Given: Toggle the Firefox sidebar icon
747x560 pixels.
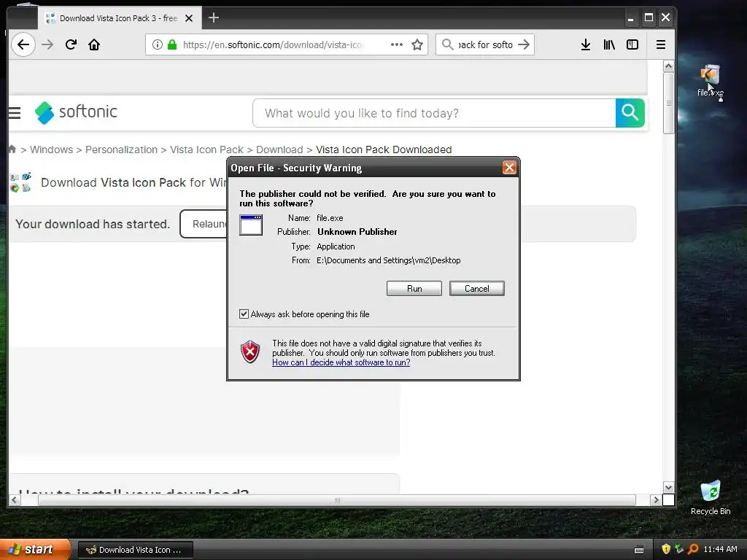Looking at the screenshot, I should click(632, 44).
